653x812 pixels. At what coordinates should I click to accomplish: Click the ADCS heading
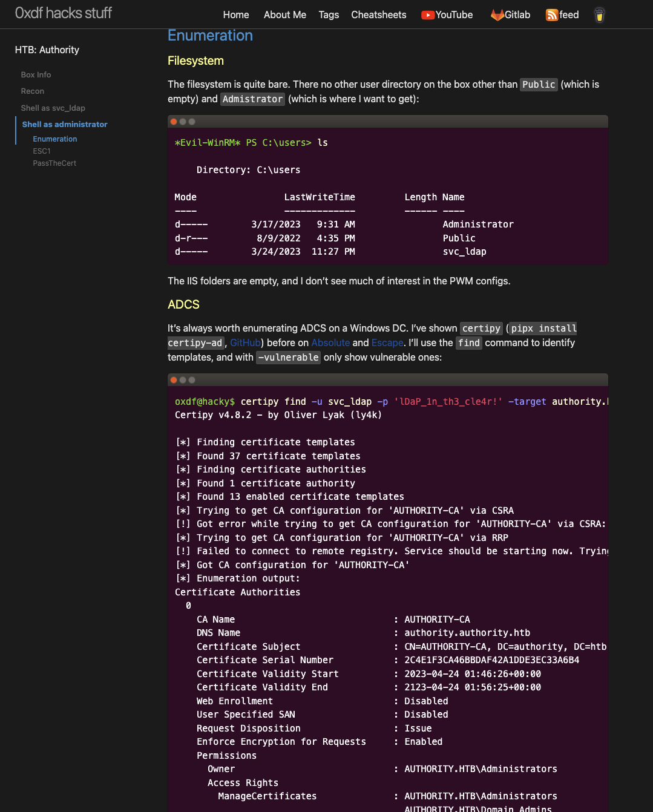coord(183,304)
